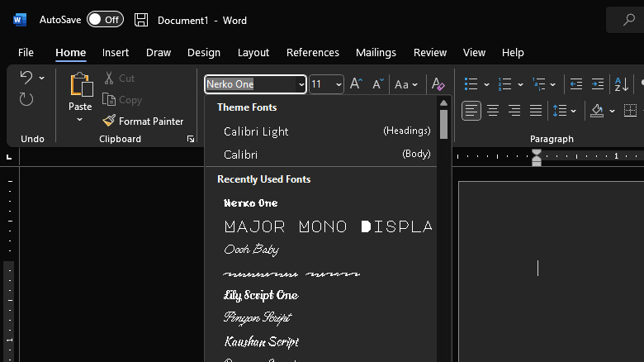Screen dimensions: 644x362
Task: Click the Increase Indent icon
Action: (598, 84)
